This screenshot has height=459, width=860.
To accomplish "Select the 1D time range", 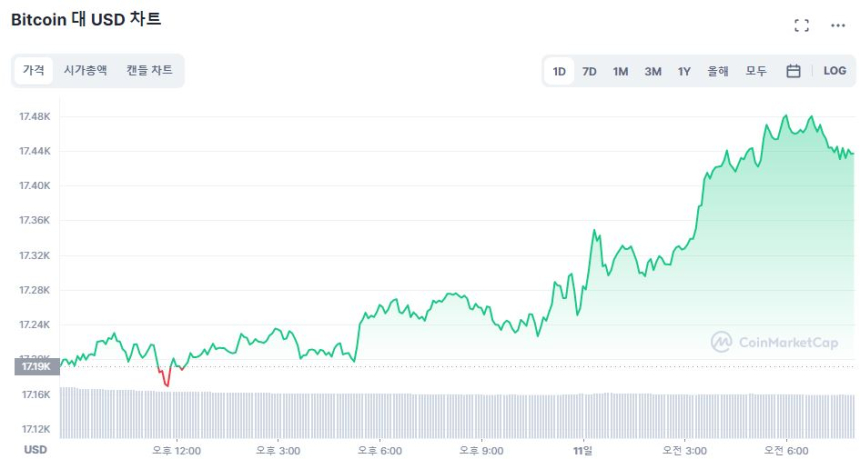I will [x=559, y=71].
